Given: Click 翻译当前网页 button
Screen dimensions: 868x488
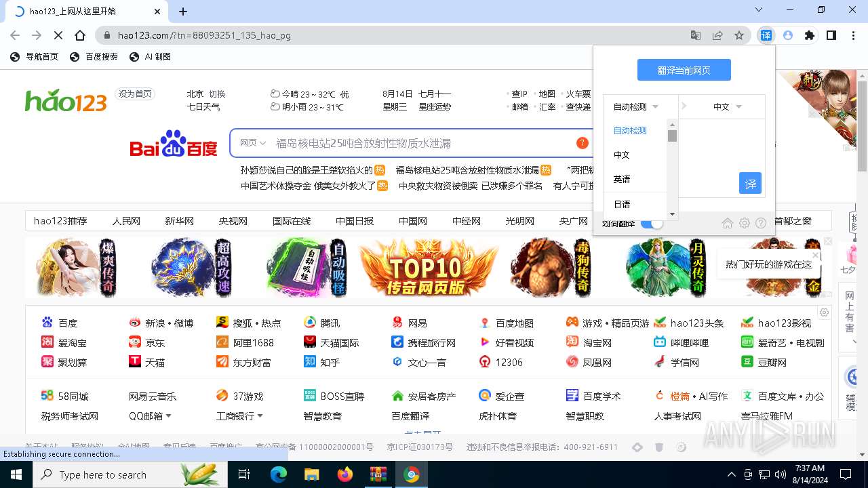Looking at the screenshot, I should (684, 70).
